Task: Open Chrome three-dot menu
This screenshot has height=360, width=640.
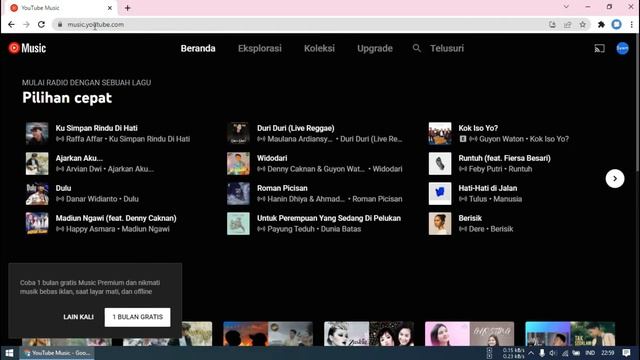Action: pos(631,24)
